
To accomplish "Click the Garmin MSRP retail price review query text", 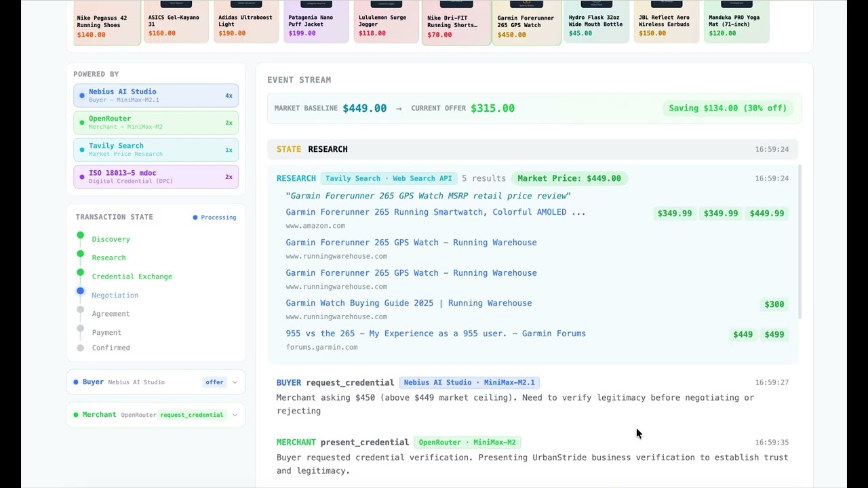I will coord(428,196).
